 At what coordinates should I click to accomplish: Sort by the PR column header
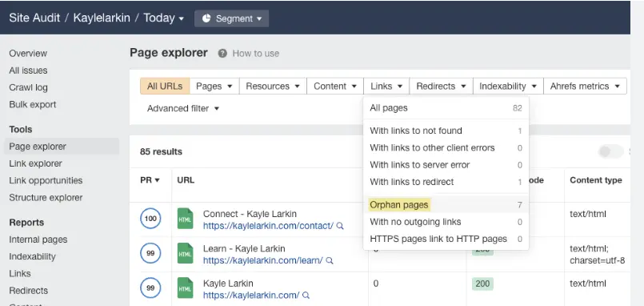(150, 180)
